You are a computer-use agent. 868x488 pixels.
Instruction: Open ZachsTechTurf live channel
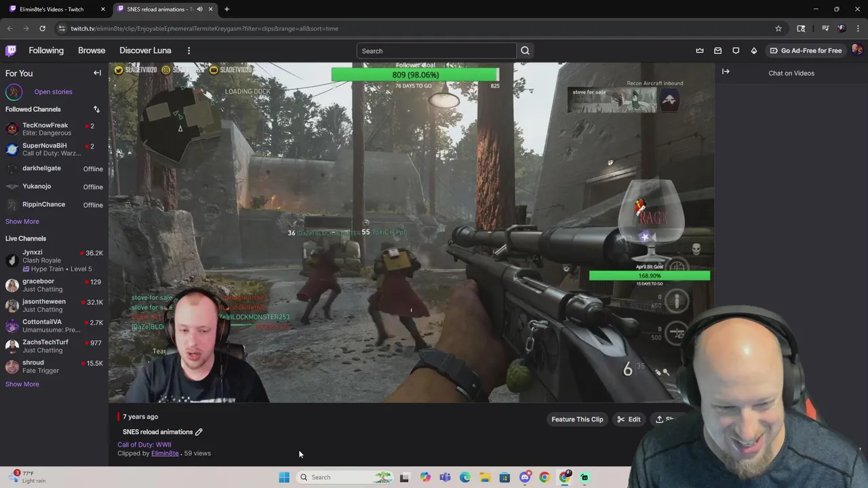point(54,346)
